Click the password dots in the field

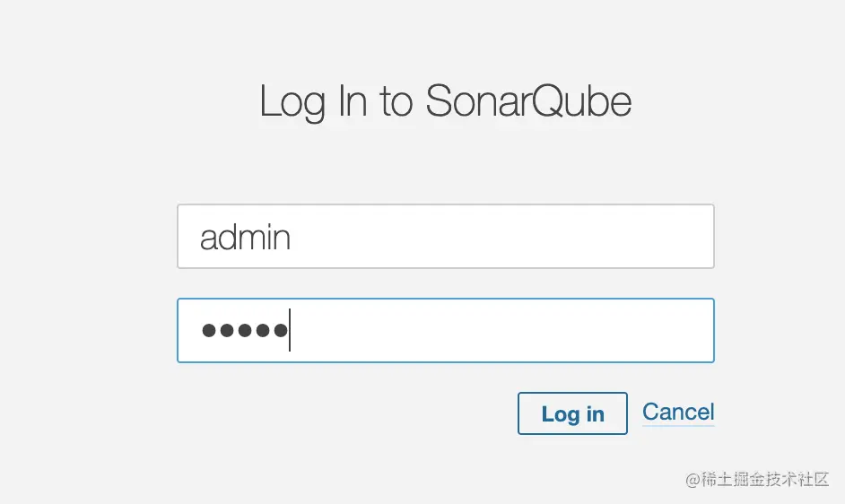coord(244,331)
